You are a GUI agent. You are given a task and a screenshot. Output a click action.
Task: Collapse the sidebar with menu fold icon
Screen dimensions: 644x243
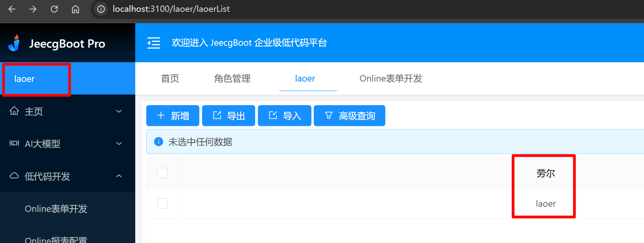pos(154,43)
